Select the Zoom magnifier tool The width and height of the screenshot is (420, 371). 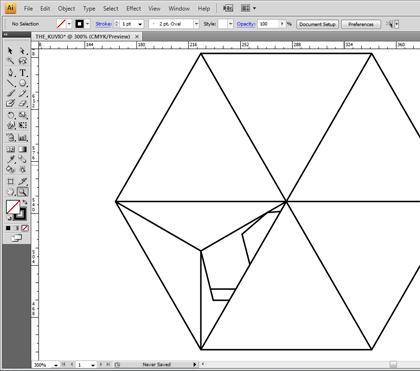click(22, 192)
